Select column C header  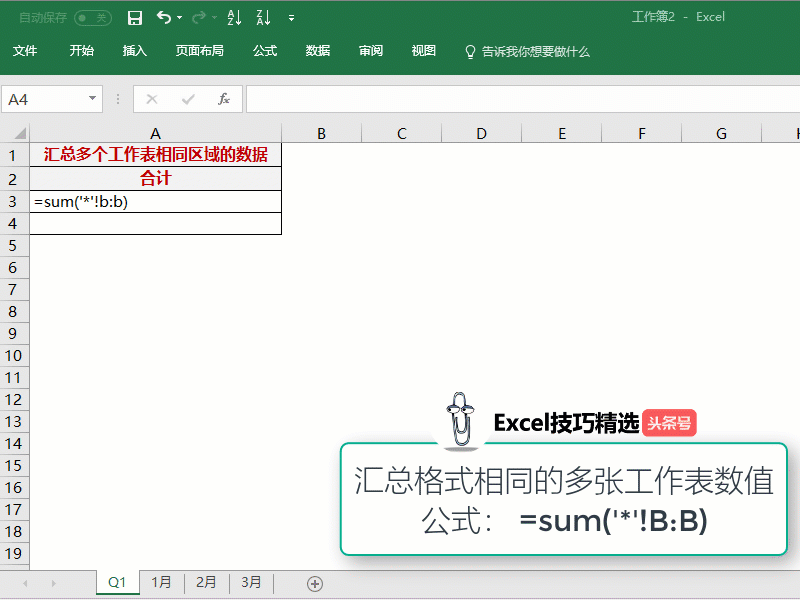(402, 134)
